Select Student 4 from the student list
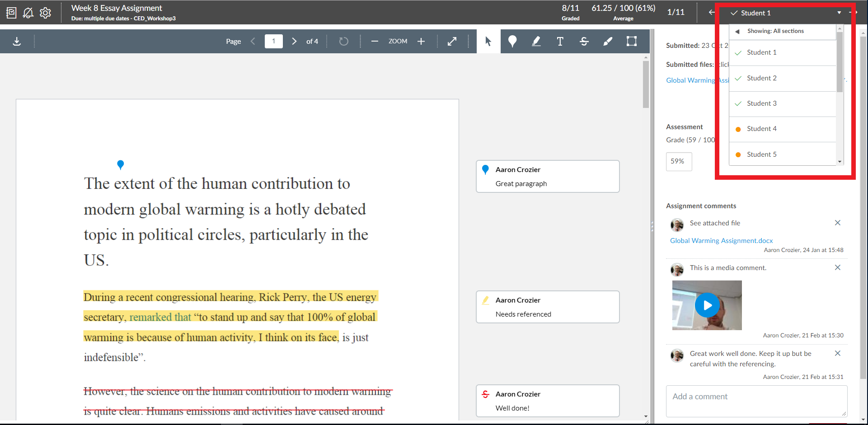The image size is (868, 425). (762, 129)
